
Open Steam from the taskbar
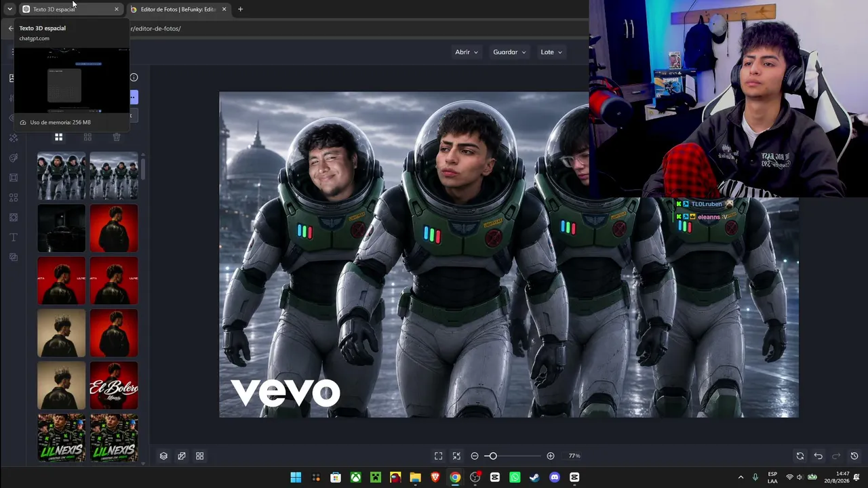click(x=534, y=477)
